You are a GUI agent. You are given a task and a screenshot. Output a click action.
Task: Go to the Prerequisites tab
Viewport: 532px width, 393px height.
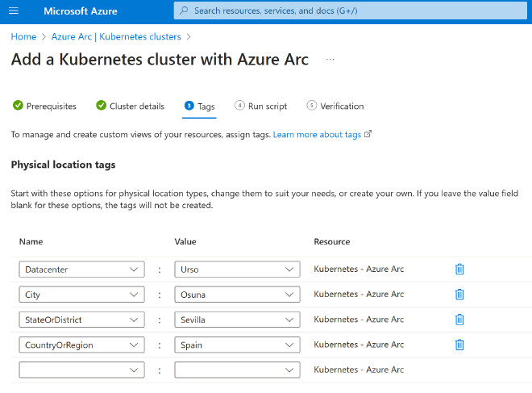44,106
